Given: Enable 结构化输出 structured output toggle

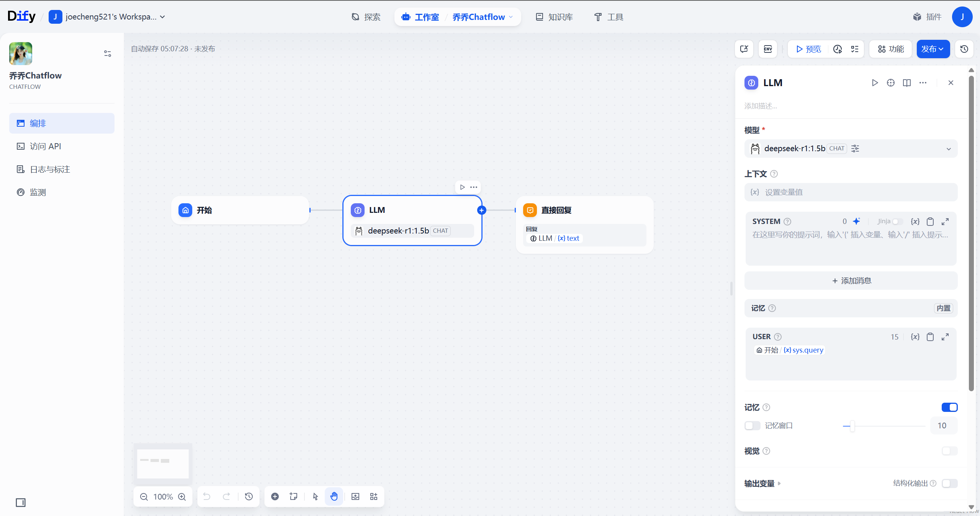Looking at the screenshot, I should click(x=949, y=483).
